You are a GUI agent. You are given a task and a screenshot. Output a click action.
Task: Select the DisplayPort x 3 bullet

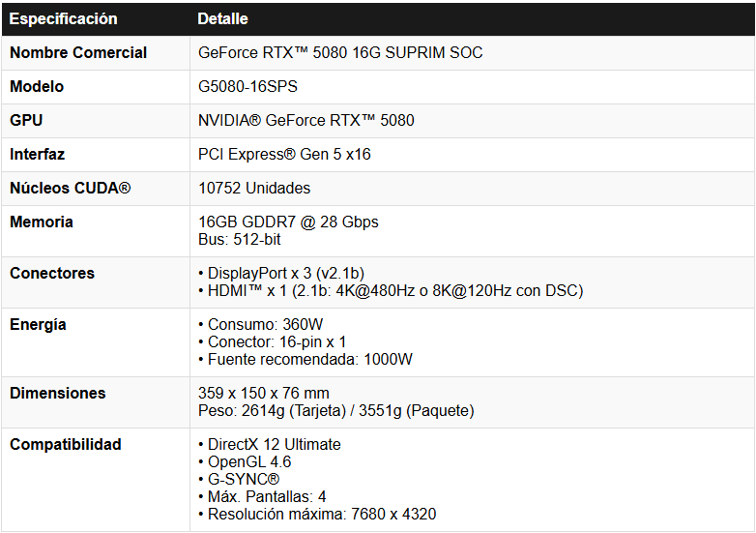click(x=281, y=273)
